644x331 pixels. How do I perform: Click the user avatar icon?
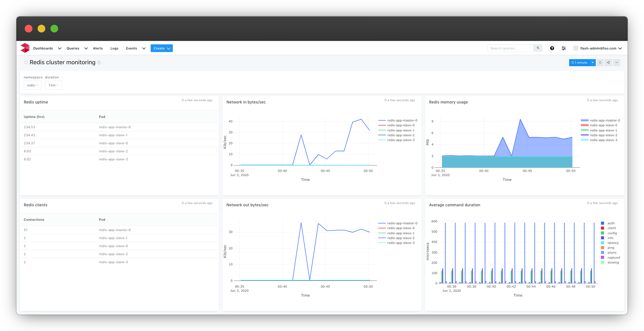pyautogui.click(x=576, y=48)
